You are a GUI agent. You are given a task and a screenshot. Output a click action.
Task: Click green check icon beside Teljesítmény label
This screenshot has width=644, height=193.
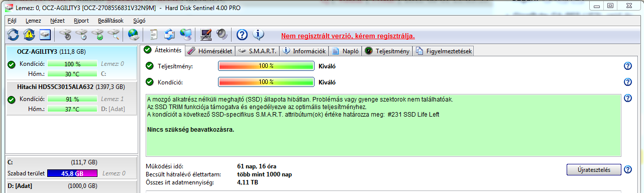point(149,66)
